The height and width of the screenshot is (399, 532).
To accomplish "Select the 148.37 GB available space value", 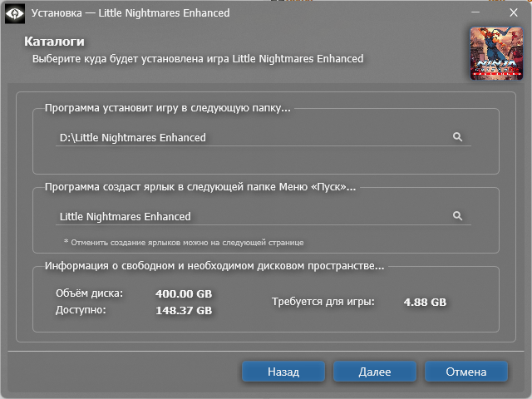I will (184, 310).
